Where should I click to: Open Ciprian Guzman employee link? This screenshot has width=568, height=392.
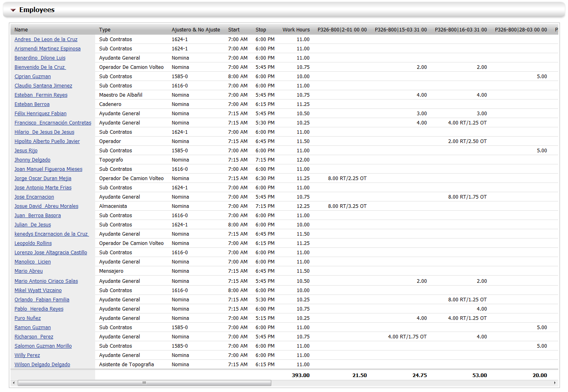click(33, 77)
